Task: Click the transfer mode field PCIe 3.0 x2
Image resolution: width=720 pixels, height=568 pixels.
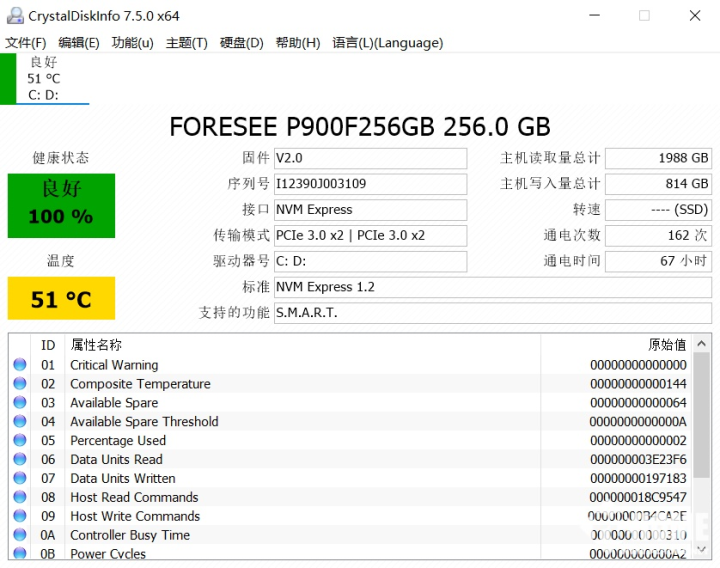Action: click(371, 236)
